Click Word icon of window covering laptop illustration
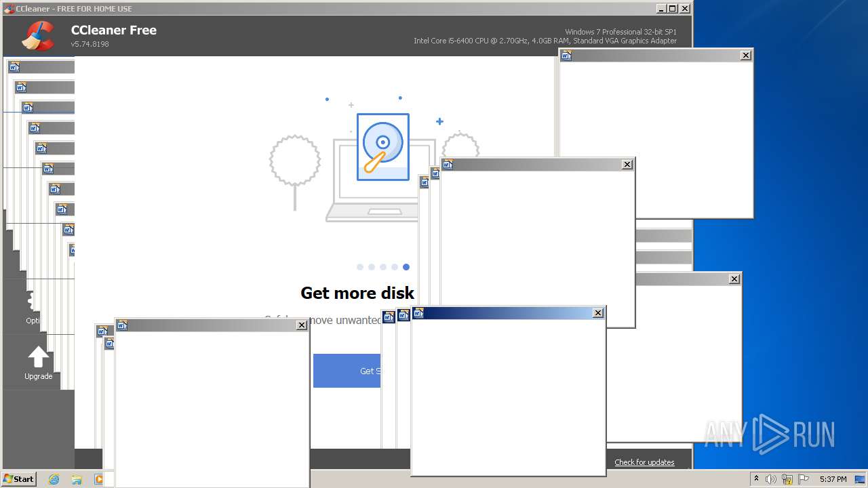The width and height of the screenshot is (868, 488). coord(448,164)
